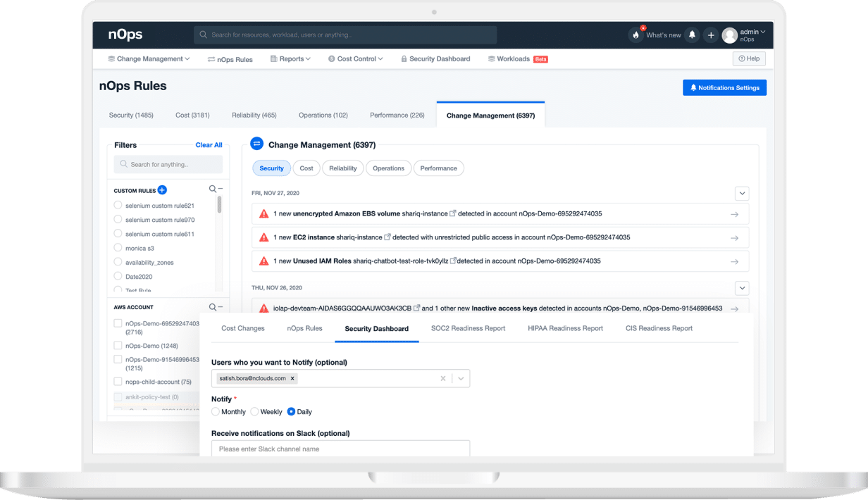
Task: Open iolap-devteam external link icon
Action: click(416, 308)
